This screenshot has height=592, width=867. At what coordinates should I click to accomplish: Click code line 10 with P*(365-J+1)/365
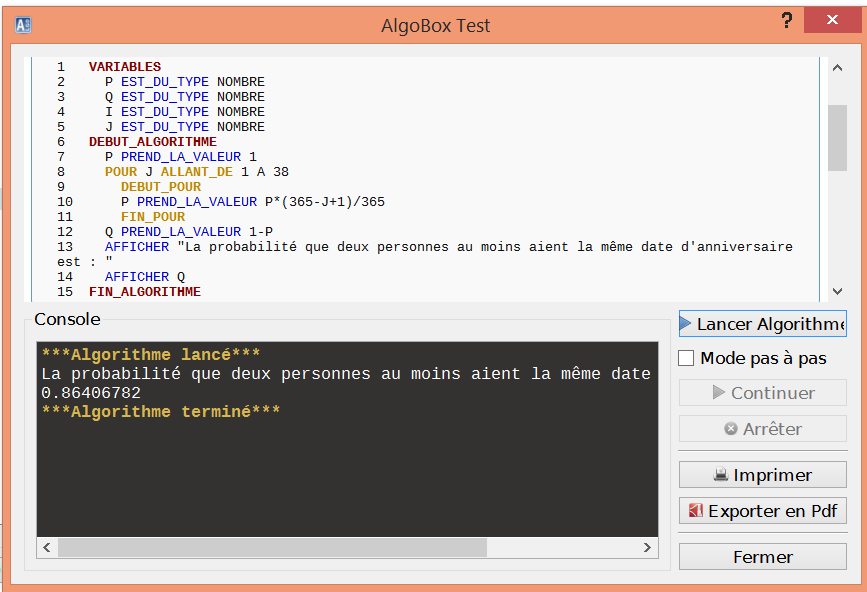pos(252,202)
